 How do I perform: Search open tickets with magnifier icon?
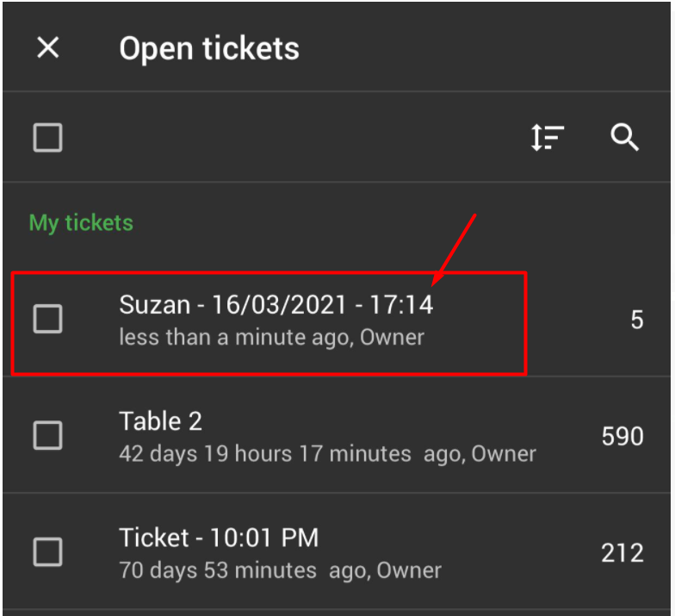tap(624, 137)
